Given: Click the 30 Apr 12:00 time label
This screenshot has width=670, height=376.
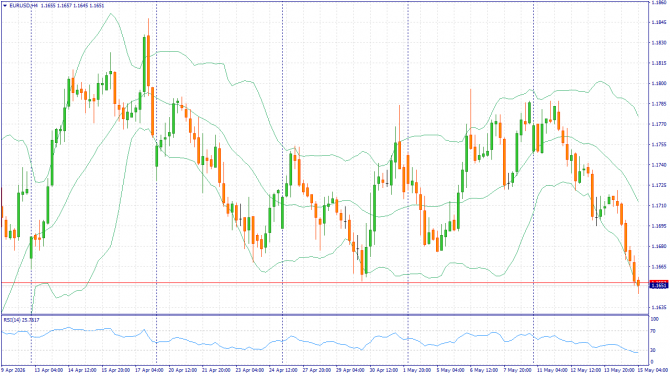Looking at the screenshot, I should [x=384, y=370].
